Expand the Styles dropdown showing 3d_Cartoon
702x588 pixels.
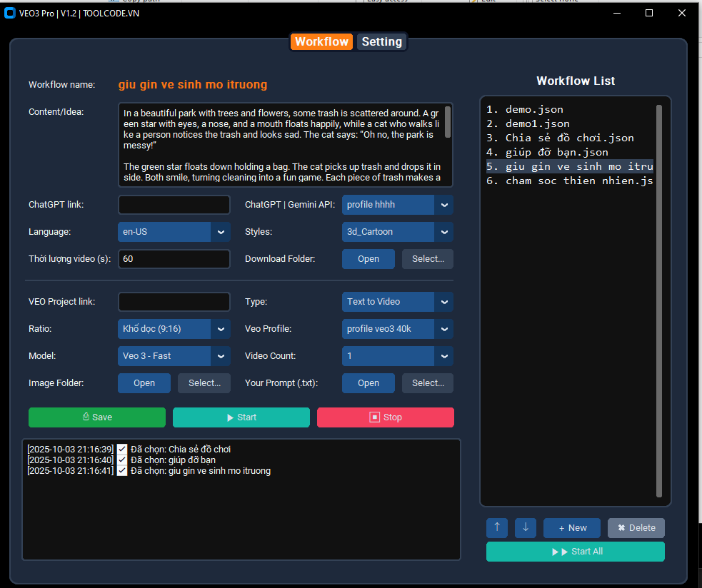[398, 232]
